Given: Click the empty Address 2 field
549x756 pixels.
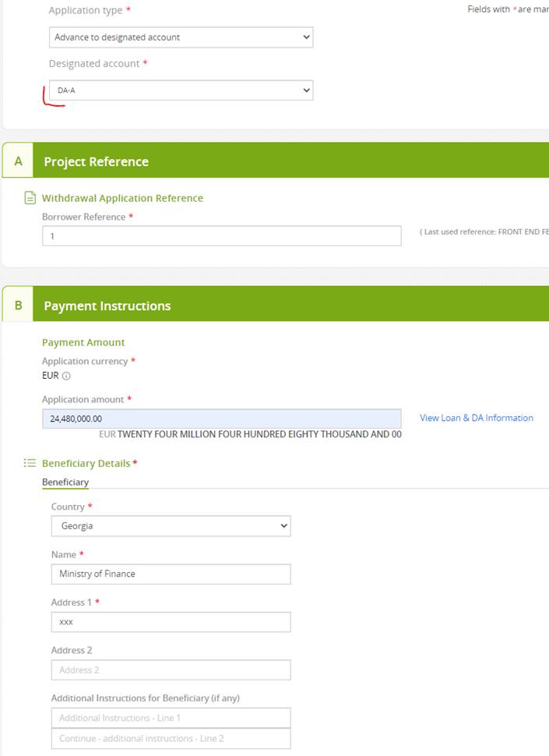Looking at the screenshot, I should click(171, 669).
